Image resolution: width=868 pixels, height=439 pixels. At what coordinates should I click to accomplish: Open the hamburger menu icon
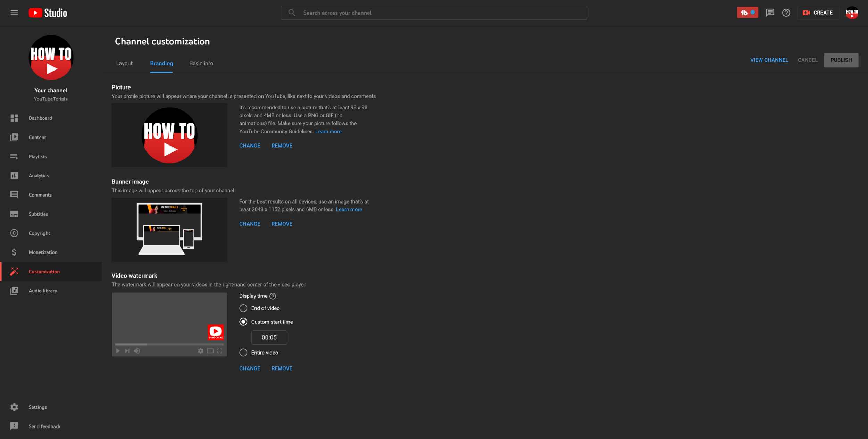(x=14, y=13)
